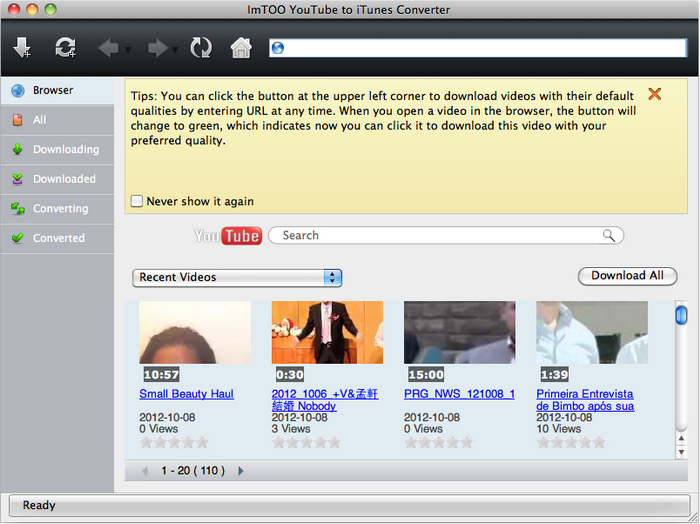Viewport: 700px width, 524px height.
Task: Go back with the left arrow icon
Action: tap(108, 48)
